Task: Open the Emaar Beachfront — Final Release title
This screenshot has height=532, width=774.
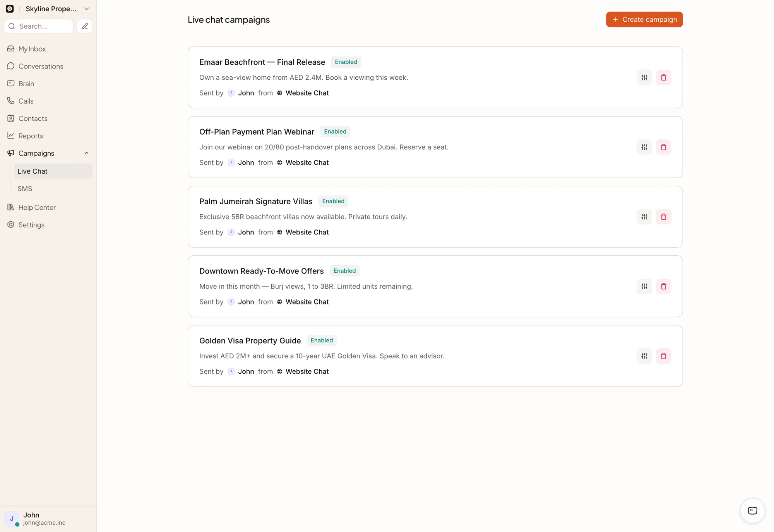Action: point(262,62)
